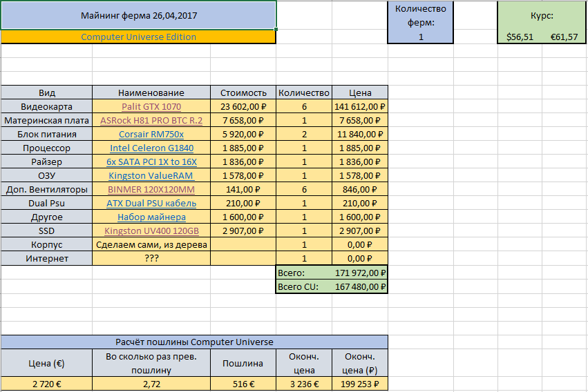Select the CU total 167 480,00 ₽
The width and height of the screenshot is (588, 392).
click(360, 287)
